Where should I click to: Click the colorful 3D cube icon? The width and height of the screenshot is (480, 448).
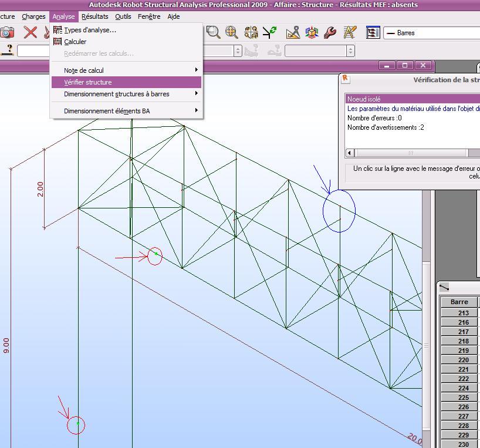(312, 32)
